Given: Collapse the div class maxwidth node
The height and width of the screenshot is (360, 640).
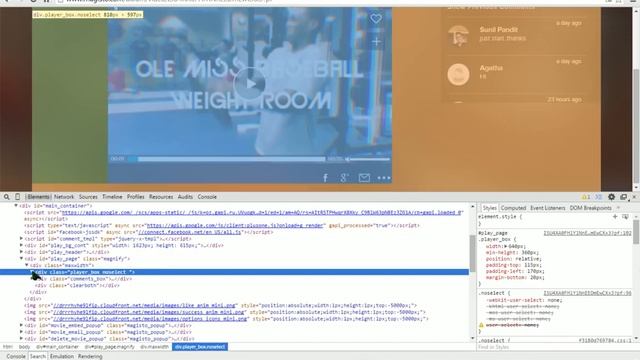Looking at the screenshot, I should tap(27, 265).
